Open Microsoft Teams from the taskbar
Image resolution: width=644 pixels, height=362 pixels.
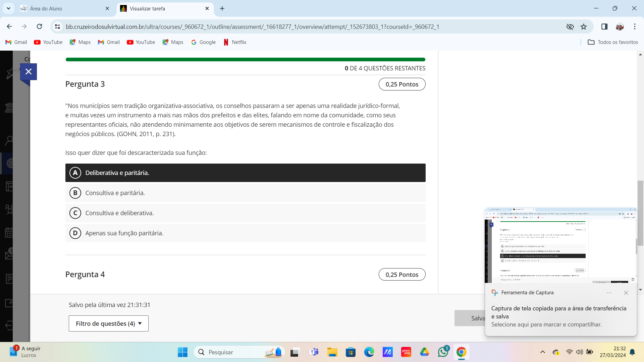pyautogui.click(x=314, y=352)
